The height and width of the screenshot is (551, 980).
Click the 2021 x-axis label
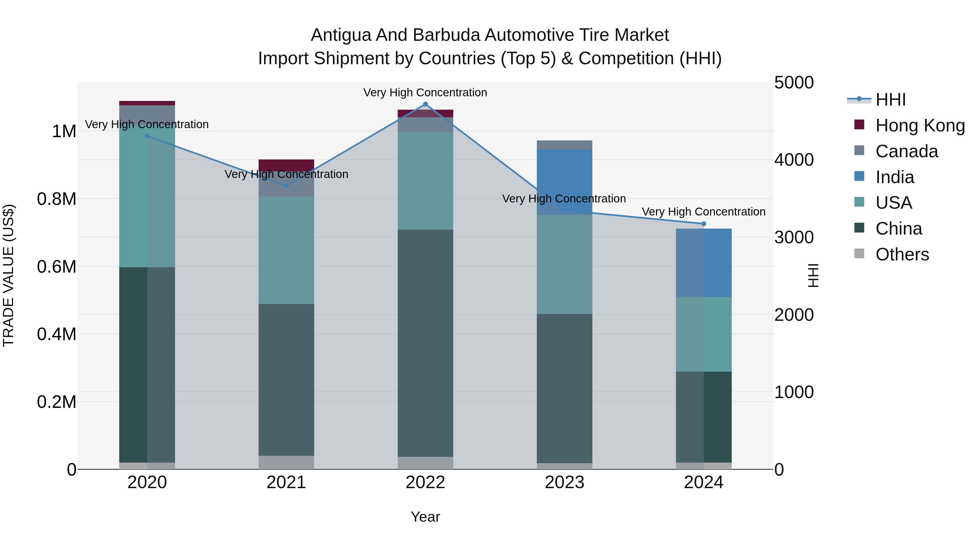[286, 482]
